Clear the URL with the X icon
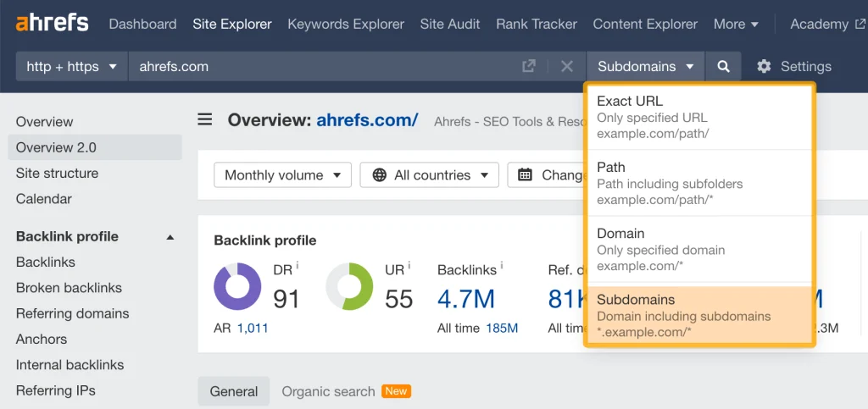This screenshot has width=868, height=409. point(567,66)
